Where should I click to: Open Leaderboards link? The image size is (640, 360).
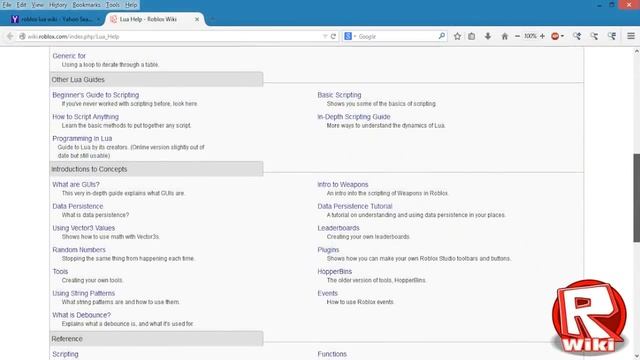pos(338,228)
